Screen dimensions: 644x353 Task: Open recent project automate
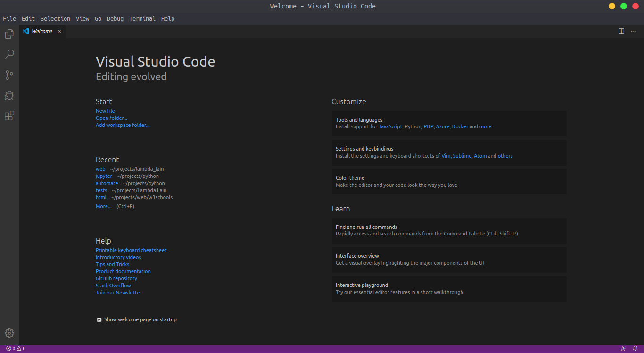[x=107, y=183]
